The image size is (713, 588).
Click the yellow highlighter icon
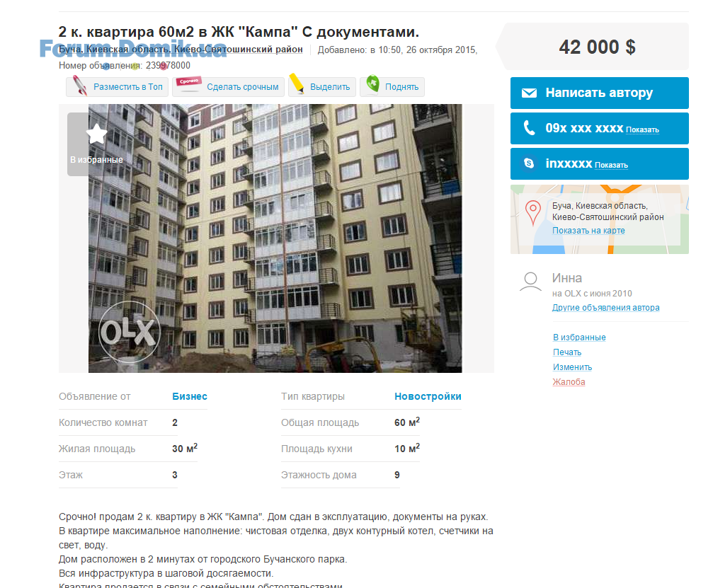(297, 83)
